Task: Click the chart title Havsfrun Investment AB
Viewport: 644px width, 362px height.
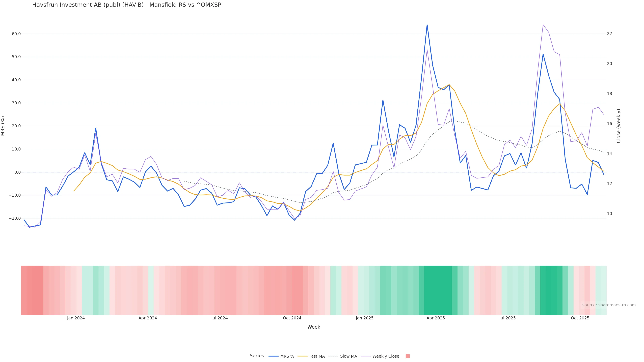Action: pos(127,5)
